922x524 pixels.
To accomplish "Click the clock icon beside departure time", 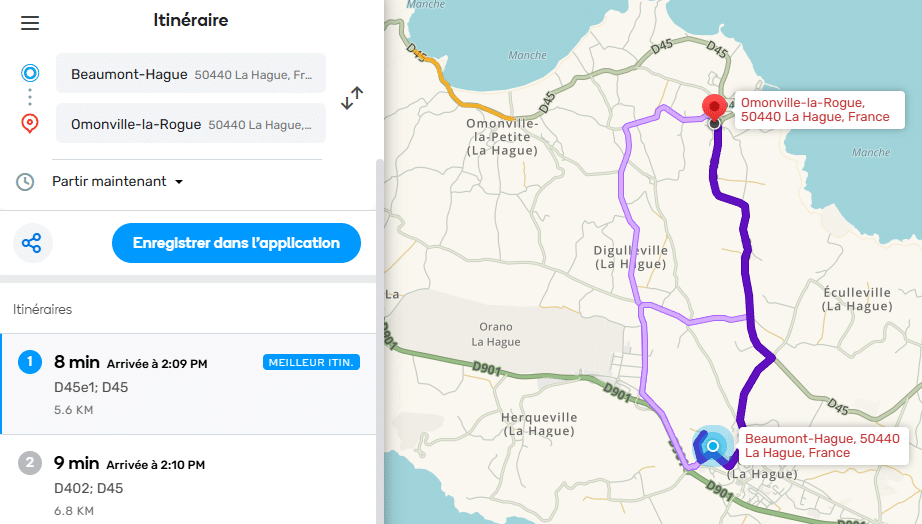I will tap(25, 182).
